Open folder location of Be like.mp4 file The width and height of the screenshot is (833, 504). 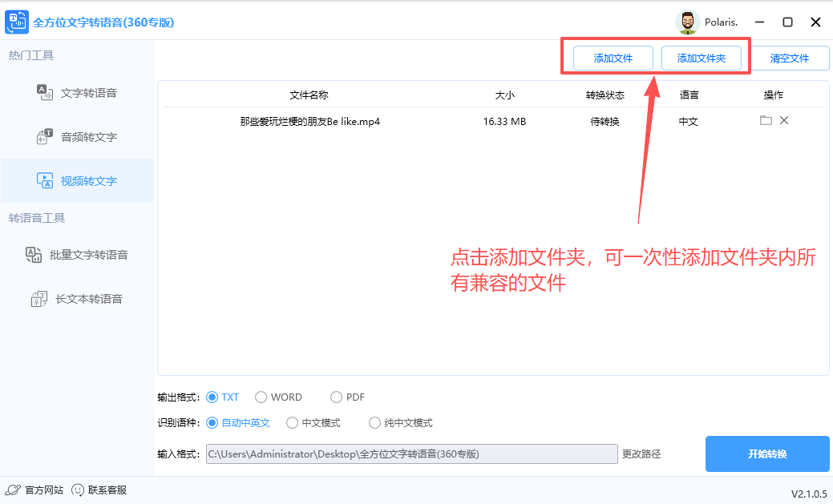pos(766,120)
